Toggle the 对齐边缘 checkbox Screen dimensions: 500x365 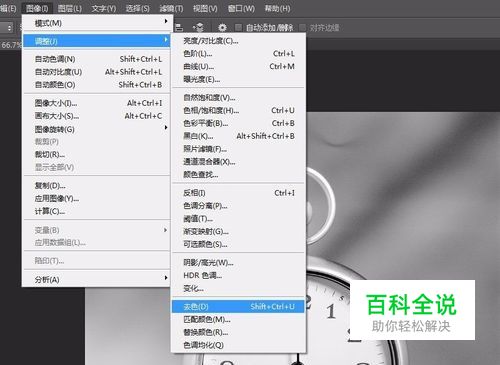303,27
